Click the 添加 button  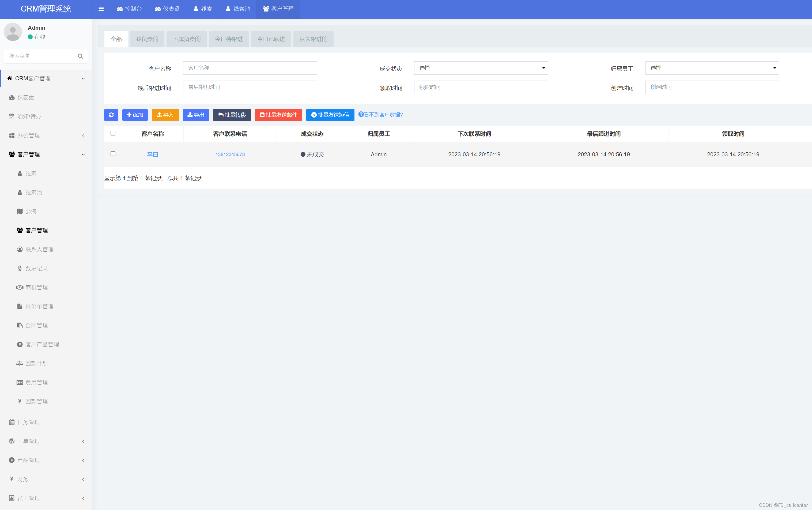[135, 115]
